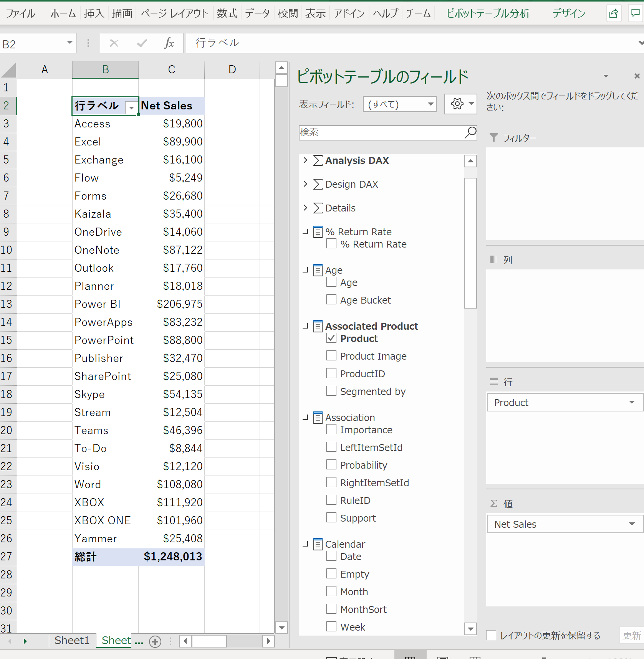Click the Insert Function fx icon
Screen dimensions: 644x659
[x=169, y=43]
